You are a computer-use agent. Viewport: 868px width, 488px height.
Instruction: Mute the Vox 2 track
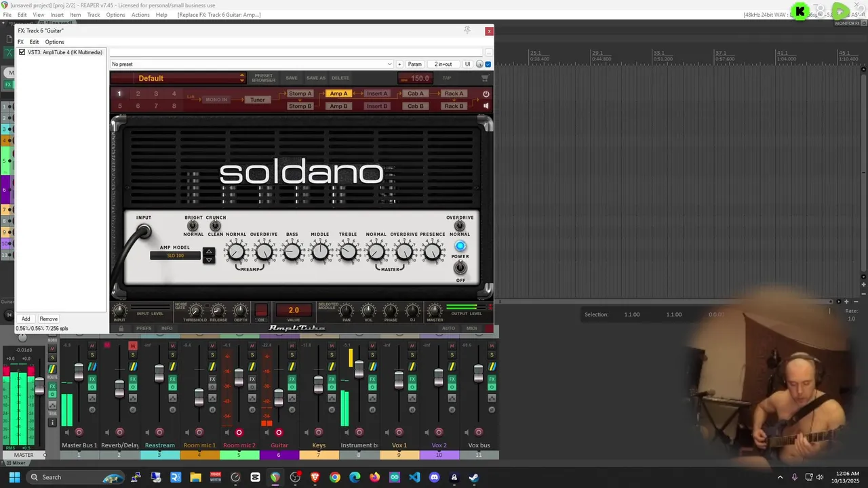pyautogui.click(x=452, y=346)
